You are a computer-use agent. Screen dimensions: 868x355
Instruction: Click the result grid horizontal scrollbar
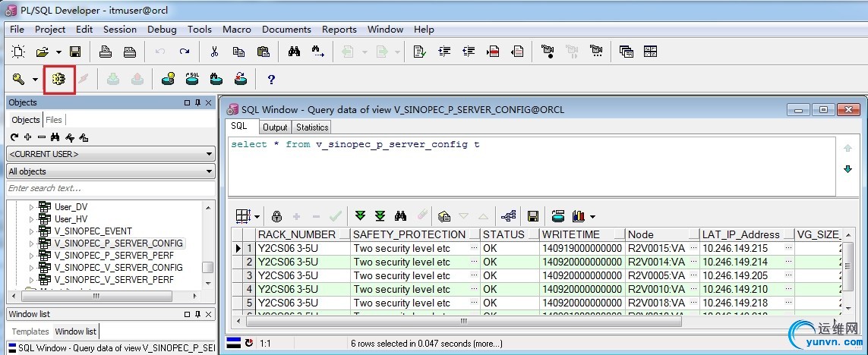coord(464,321)
